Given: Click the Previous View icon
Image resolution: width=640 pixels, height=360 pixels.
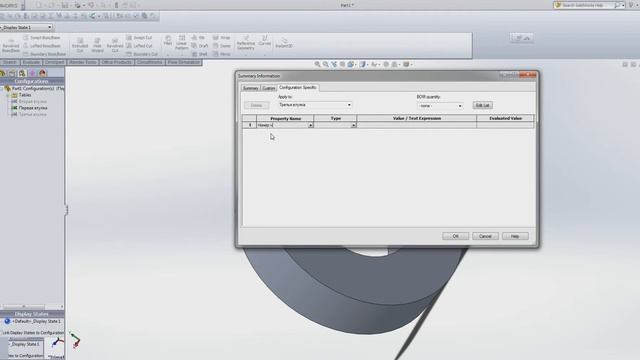Looking at the screenshot, I should tap(334, 64).
